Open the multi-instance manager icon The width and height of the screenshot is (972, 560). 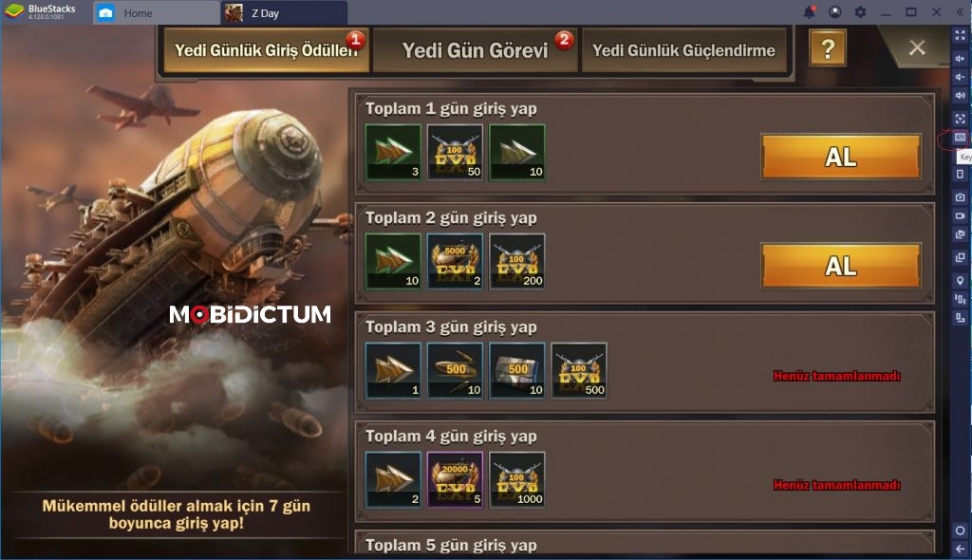pos(960,257)
